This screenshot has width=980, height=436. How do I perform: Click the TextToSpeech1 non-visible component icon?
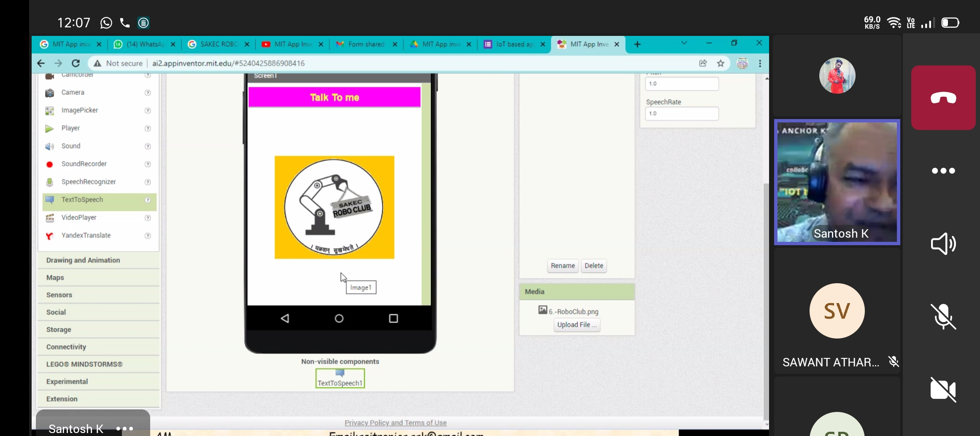pyautogui.click(x=340, y=378)
